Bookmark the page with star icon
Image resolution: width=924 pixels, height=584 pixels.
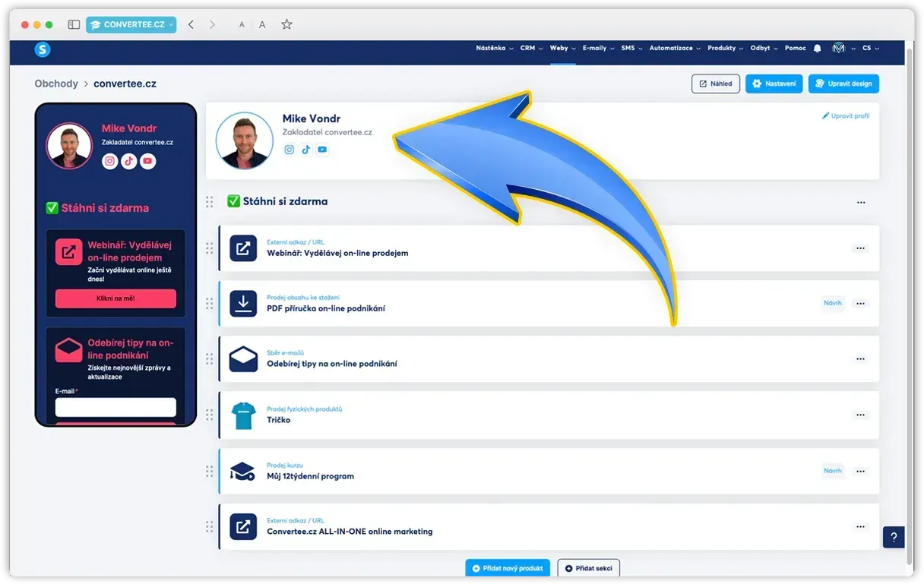pyautogui.click(x=286, y=24)
